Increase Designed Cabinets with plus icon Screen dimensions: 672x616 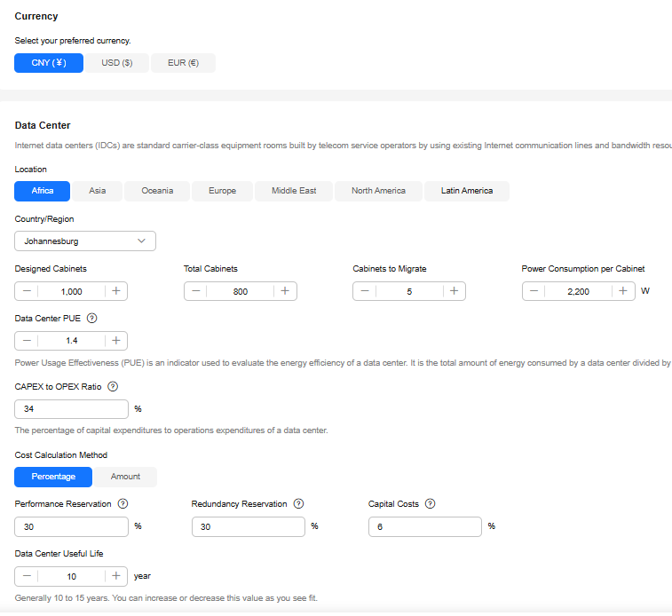coord(116,291)
